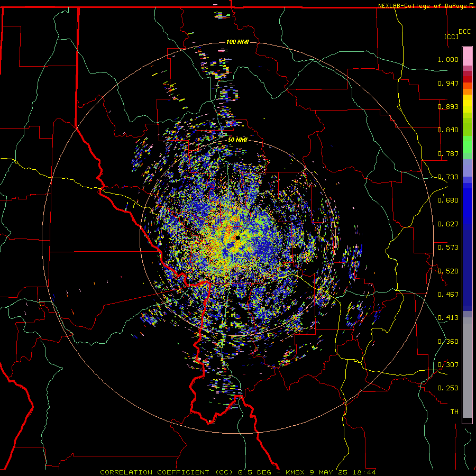Click the 0.307 legend value
Viewport: 476px width, 476px height.
[x=448, y=365]
